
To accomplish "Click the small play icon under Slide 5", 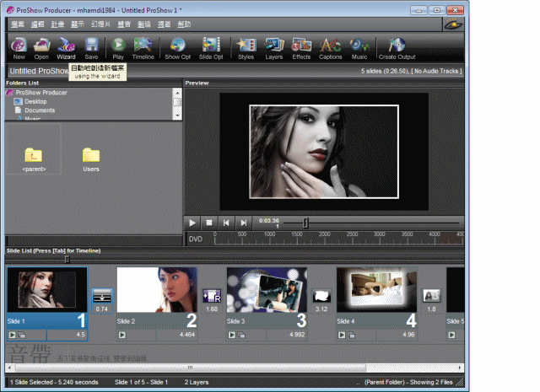I will 451,335.
